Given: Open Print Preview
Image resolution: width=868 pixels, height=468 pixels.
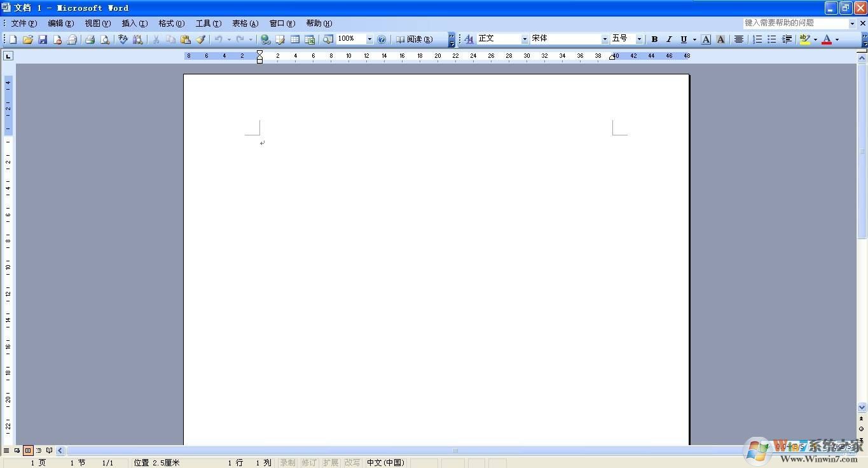Looking at the screenshot, I should tap(105, 39).
